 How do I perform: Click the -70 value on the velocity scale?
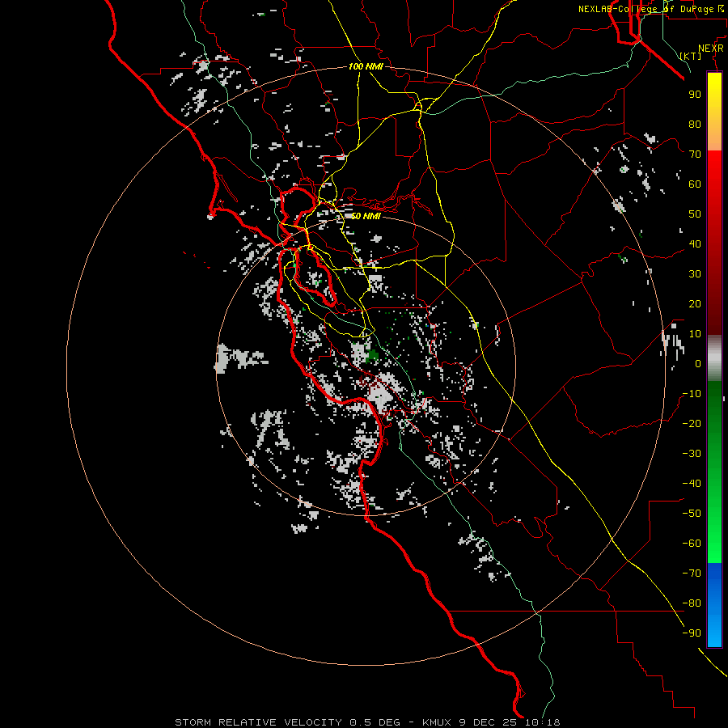pyautogui.click(x=692, y=574)
